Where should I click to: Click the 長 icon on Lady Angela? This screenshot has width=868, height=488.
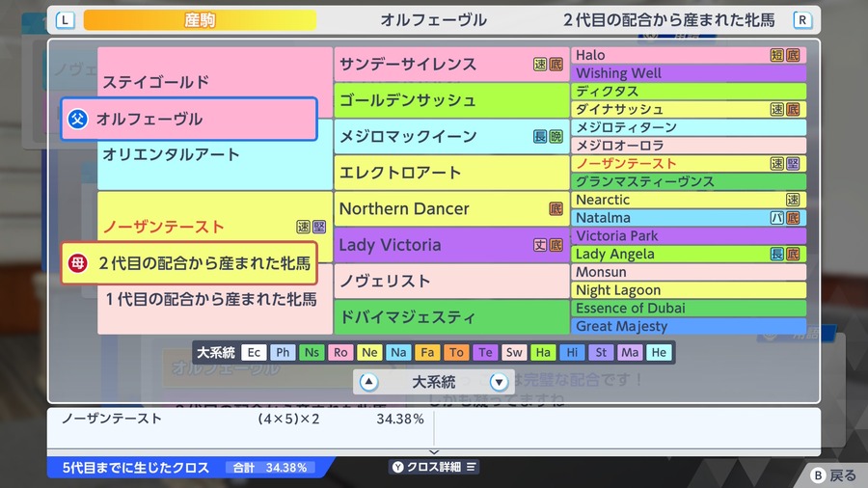click(777, 254)
